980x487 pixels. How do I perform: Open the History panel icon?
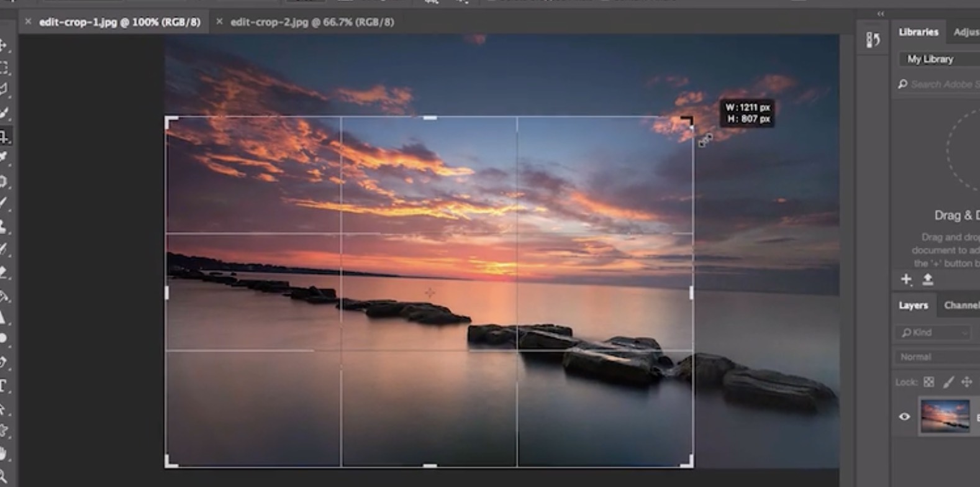(x=873, y=40)
